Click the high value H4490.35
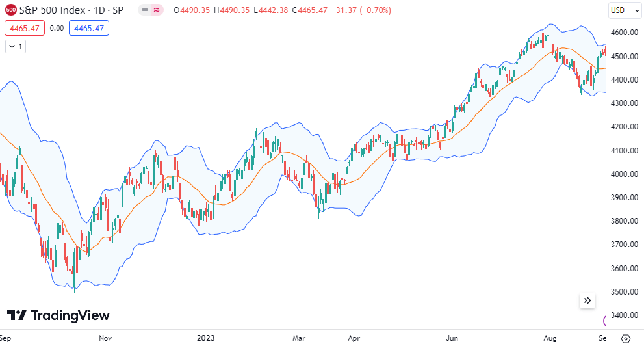 coord(231,10)
